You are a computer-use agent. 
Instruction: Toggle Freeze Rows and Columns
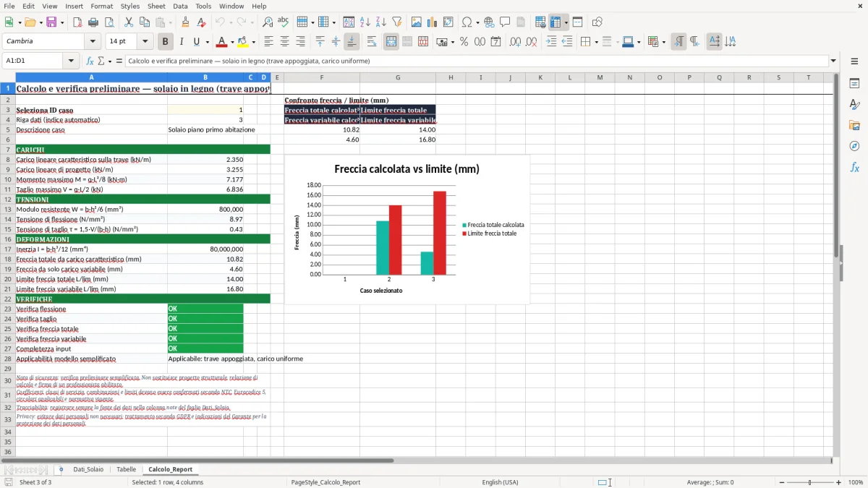(555, 22)
